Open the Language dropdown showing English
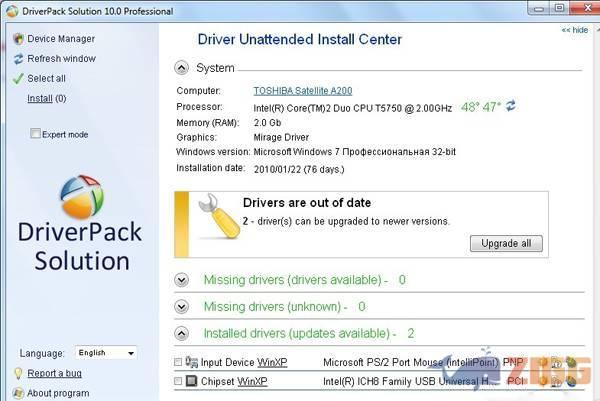The image size is (600, 401). (x=106, y=353)
